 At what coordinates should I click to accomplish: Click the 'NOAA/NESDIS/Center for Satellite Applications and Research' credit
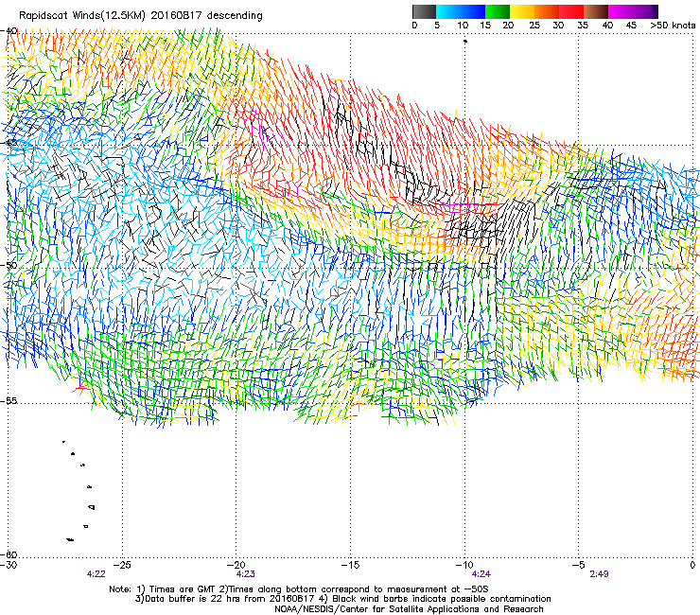(409, 609)
